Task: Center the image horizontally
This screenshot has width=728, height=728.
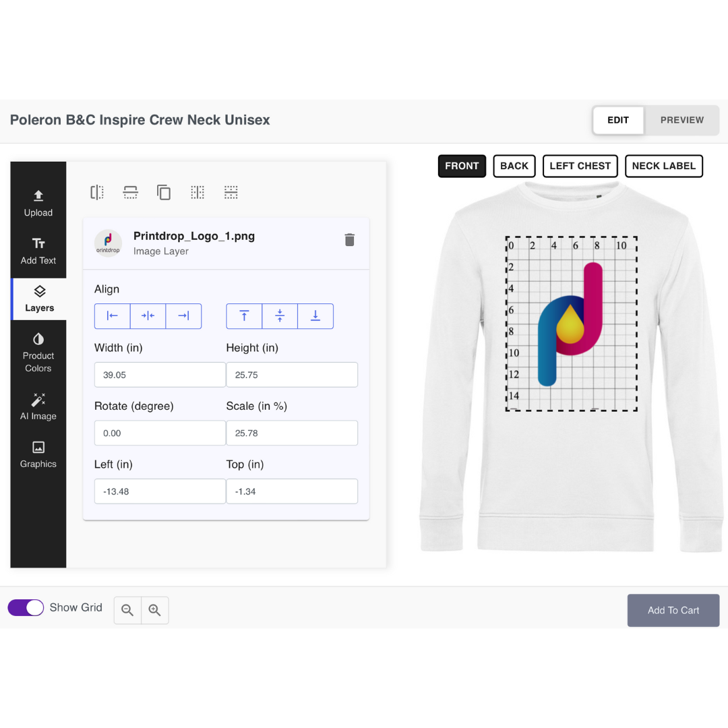Action: pos(148,316)
